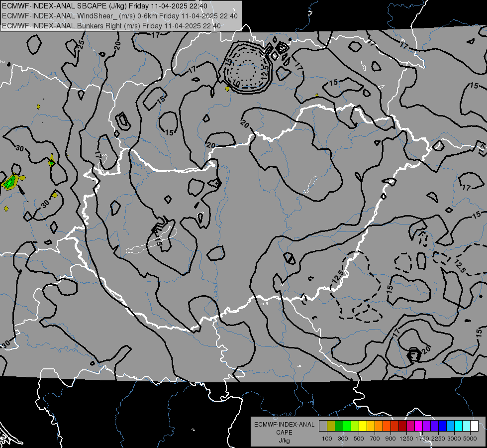Screen dimensions: 487x448
Task: Click the 5000 value under legend
Action: [x=470, y=439]
